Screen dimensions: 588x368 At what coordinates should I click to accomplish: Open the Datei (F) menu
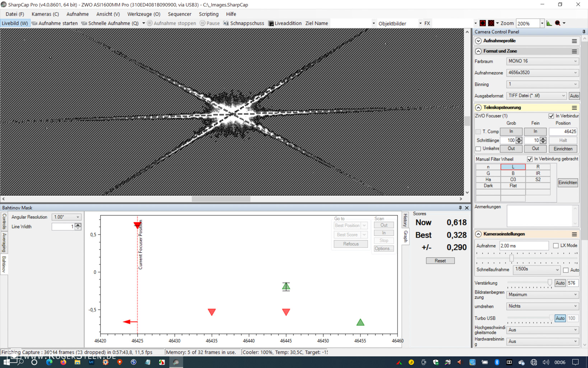click(x=15, y=14)
